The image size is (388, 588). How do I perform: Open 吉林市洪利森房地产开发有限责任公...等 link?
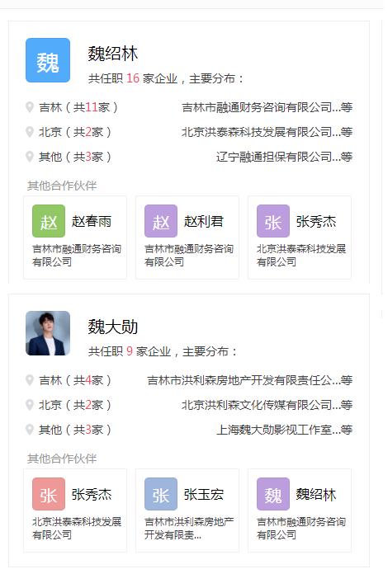click(x=250, y=381)
